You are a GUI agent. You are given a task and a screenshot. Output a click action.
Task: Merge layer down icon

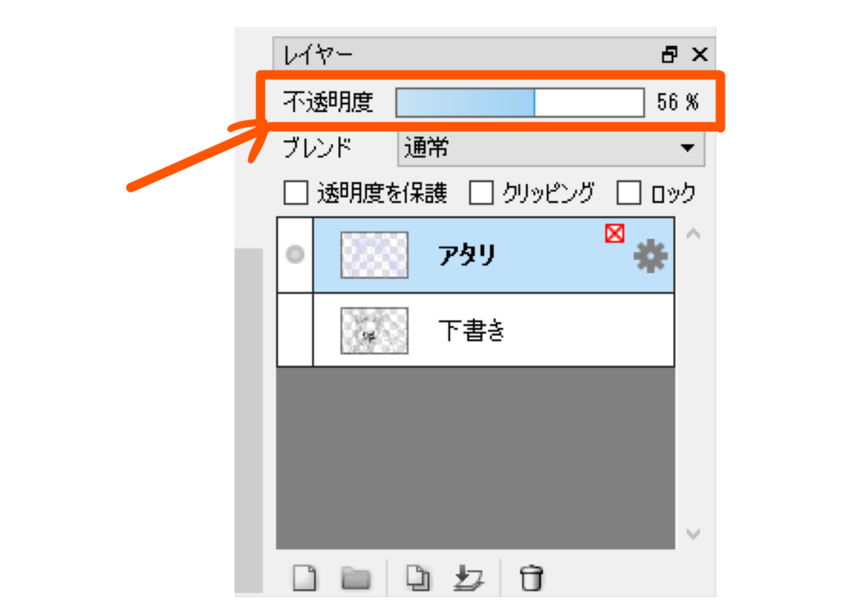[x=468, y=578]
